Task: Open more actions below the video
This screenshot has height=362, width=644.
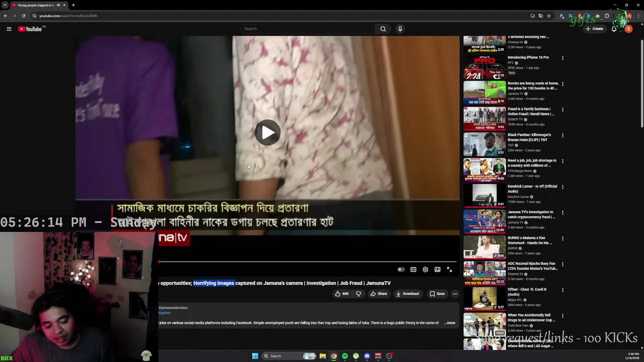Action: (455, 294)
